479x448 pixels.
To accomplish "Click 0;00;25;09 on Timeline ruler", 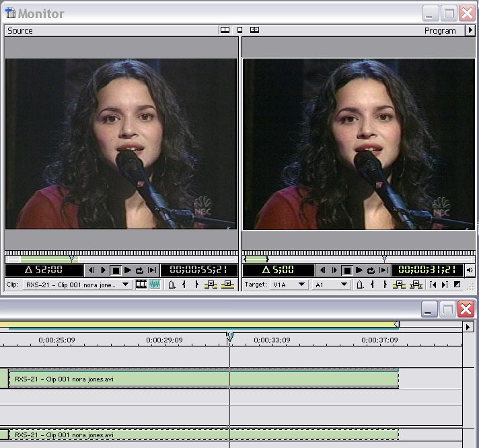I will point(57,340).
